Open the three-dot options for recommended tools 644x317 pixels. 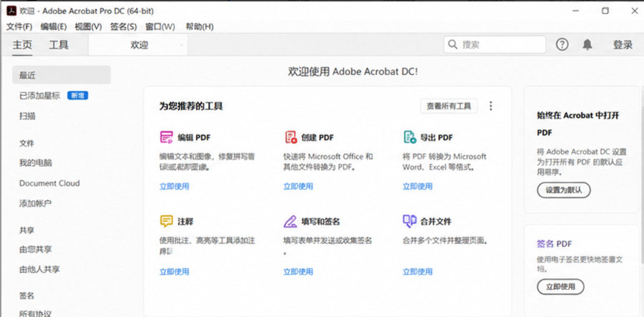[491, 106]
